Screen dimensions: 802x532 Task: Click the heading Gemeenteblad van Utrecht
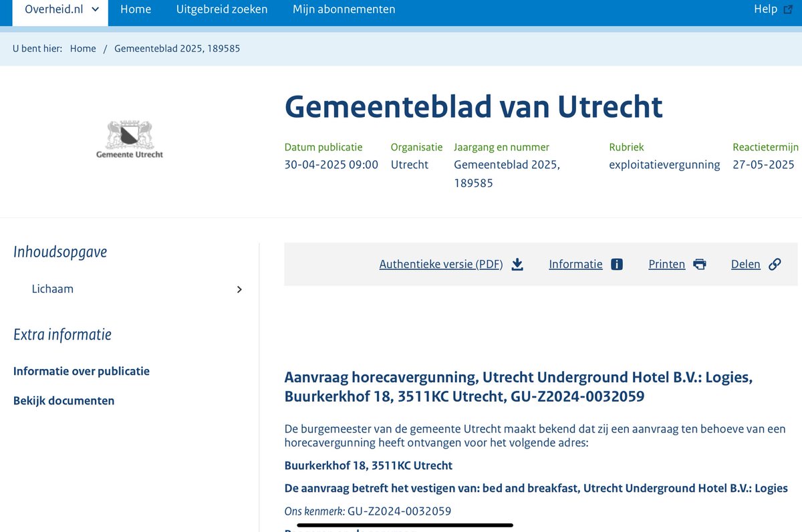pyautogui.click(x=474, y=106)
